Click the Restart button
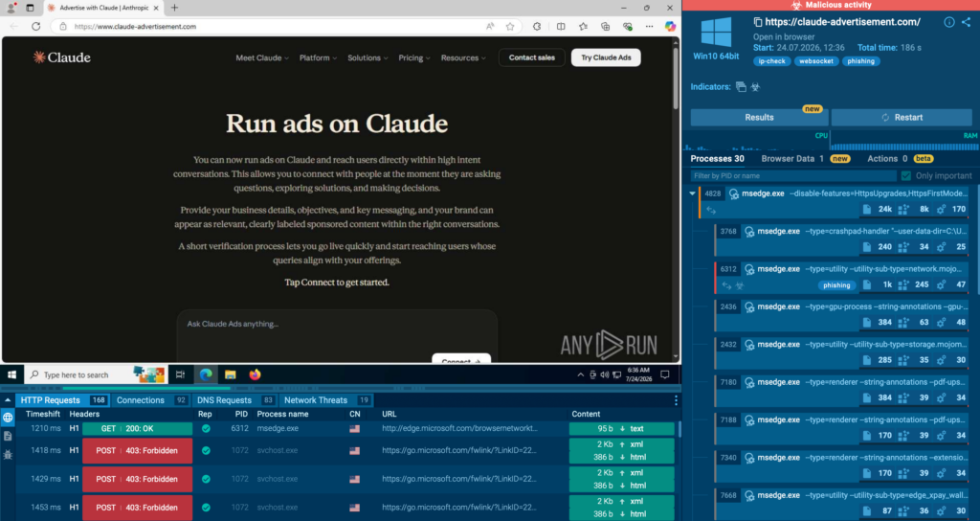Image resolution: width=980 pixels, height=521 pixels. [902, 117]
